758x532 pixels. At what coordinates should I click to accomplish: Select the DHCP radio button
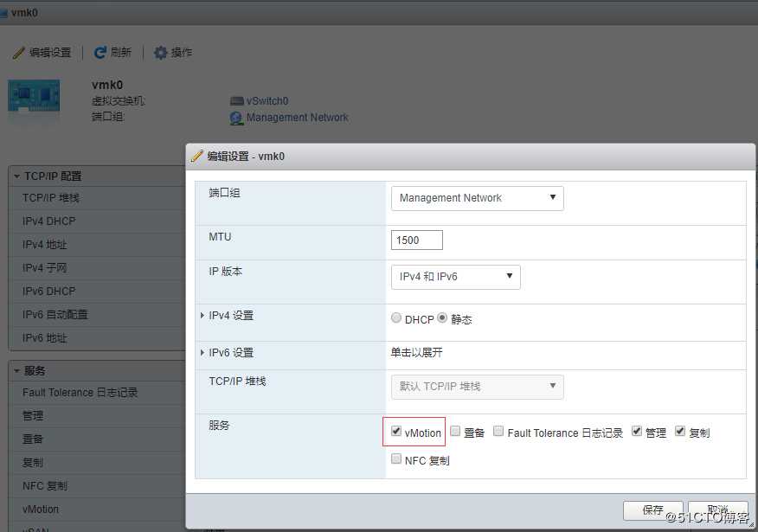pyautogui.click(x=396, y=318)
